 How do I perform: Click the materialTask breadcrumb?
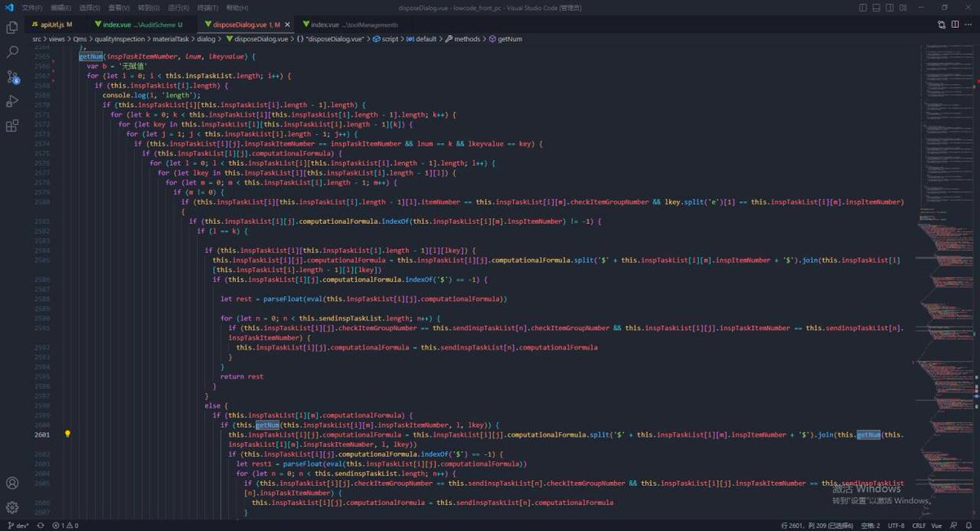[x=171, y=38]
